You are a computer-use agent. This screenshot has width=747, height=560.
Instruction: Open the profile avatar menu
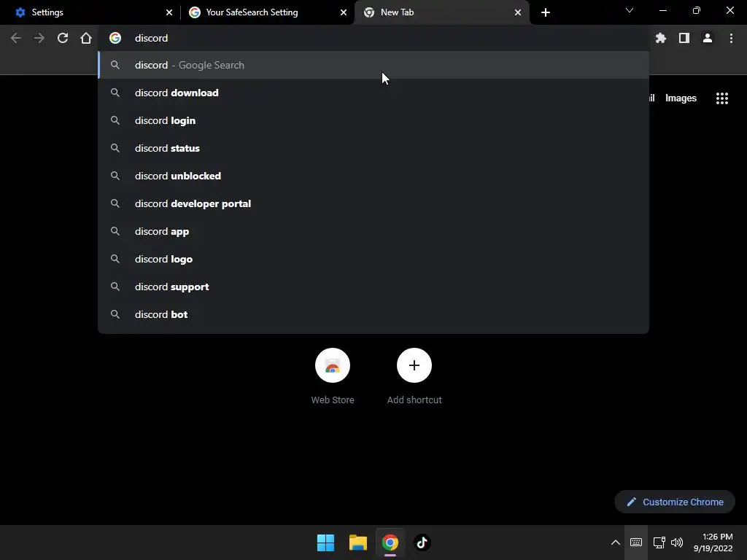(708, 38)
